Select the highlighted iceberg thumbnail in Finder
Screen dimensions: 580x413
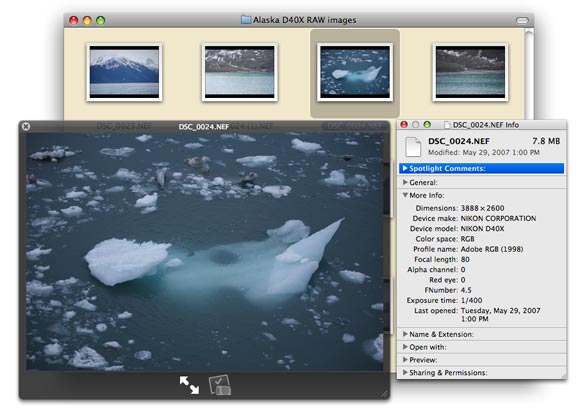tap(355, 72)
